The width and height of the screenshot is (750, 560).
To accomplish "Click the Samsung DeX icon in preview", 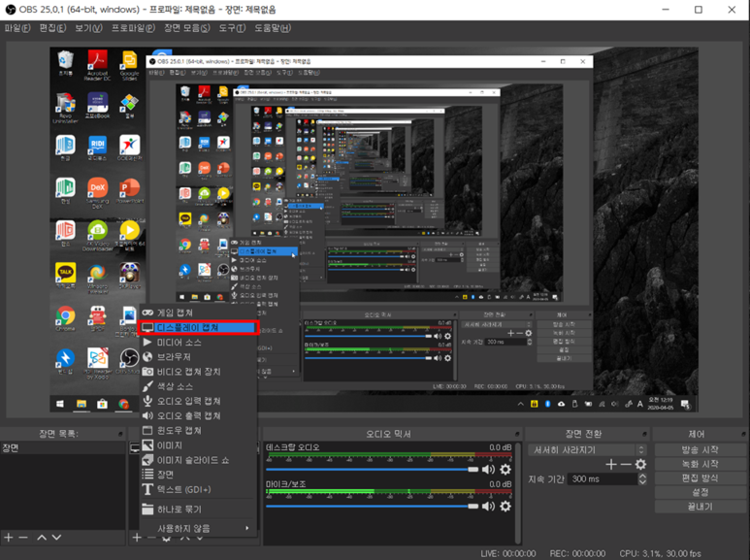I will coord(98,193).
